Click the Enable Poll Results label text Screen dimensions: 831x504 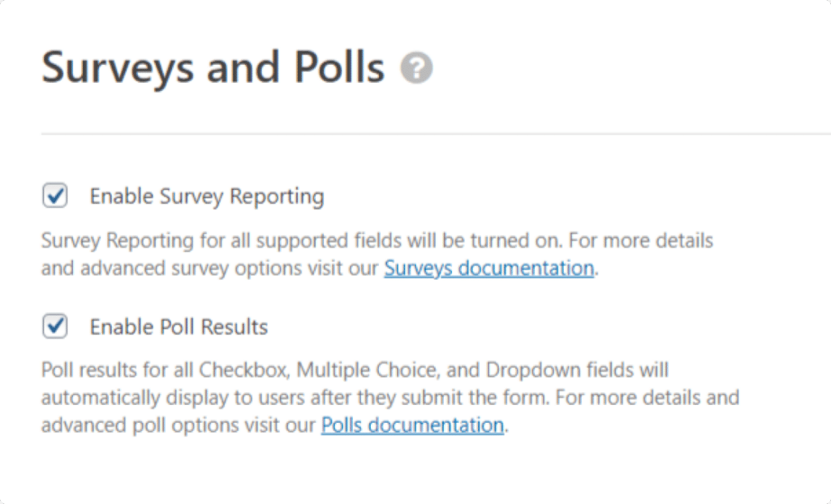[180, 326]
